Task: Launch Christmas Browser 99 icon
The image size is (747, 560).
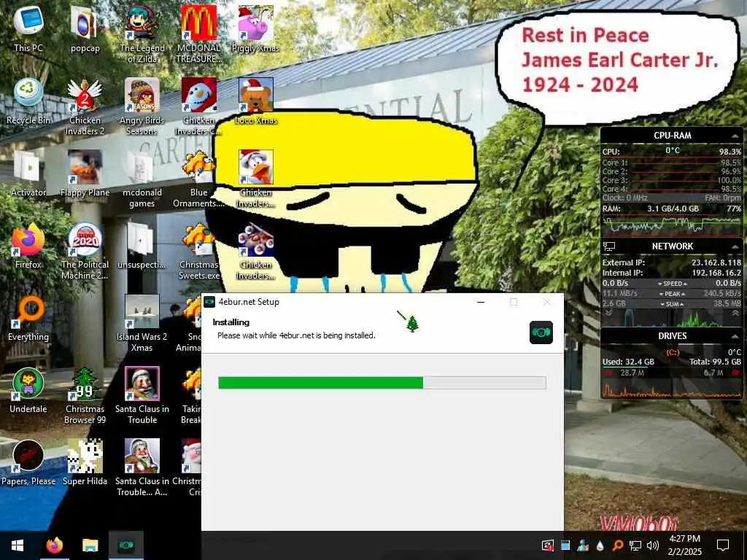Action: tap(85, 395)
